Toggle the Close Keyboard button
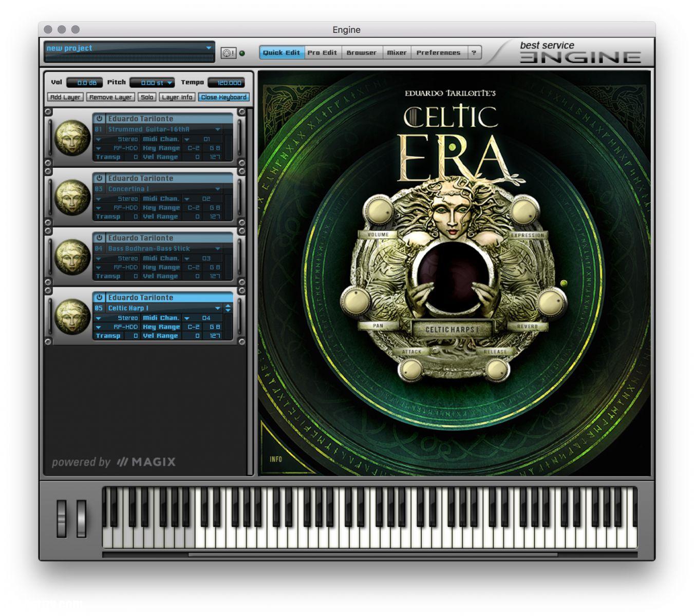This screenshot has height=616, width=694. [x=223, y=97]
